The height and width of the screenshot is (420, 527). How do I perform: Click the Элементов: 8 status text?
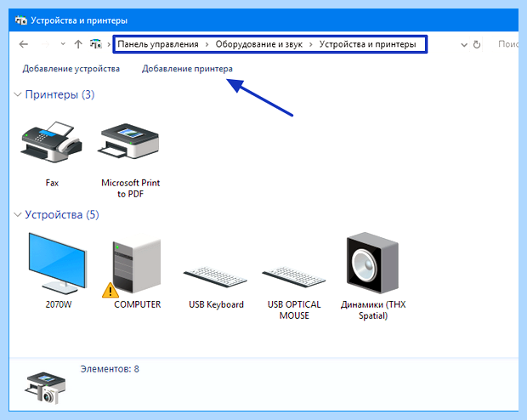click(110, 369)
